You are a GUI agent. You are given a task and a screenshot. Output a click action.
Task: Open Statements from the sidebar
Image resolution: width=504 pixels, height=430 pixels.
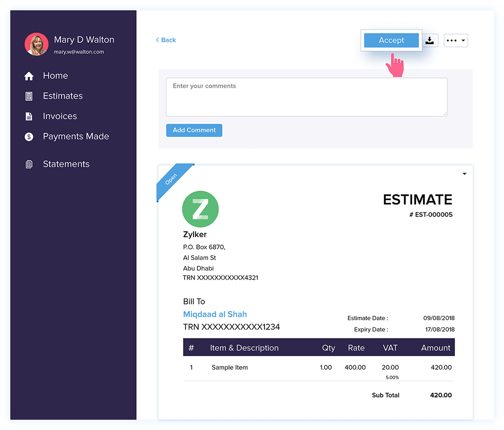click(x=66, y=164)
